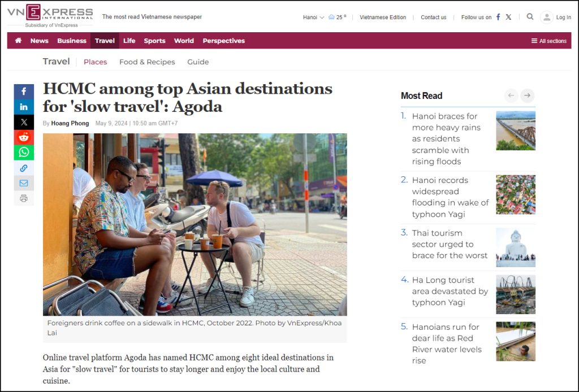Image resolution: width=579 pixels, height=392 pixels.
Task: Print the article using printer icon
Action: pyautogui.click(x=24, y=198)
